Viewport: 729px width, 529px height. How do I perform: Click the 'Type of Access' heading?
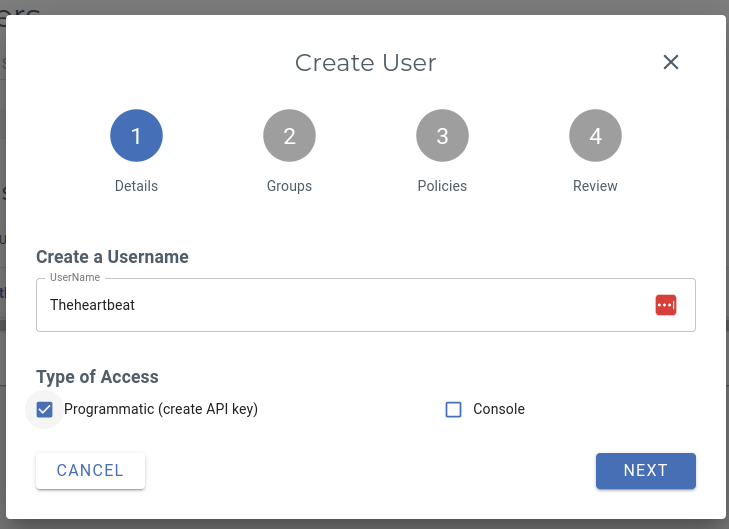(97, 377)
